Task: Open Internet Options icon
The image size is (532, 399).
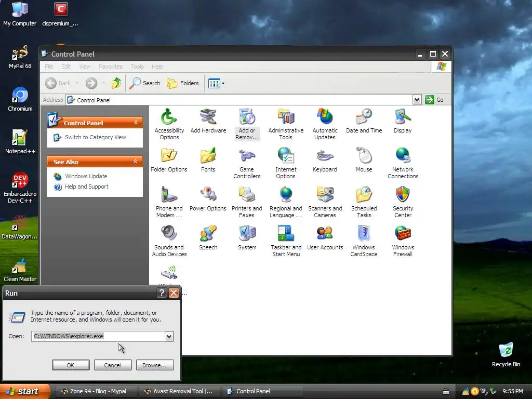Action: click(x=286, y=163)
